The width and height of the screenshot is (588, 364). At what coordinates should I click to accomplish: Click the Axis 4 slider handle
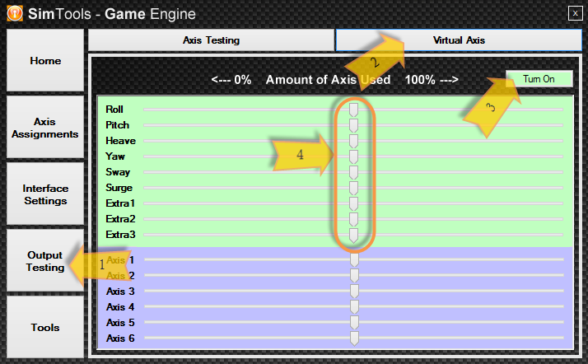pos(354,307)
